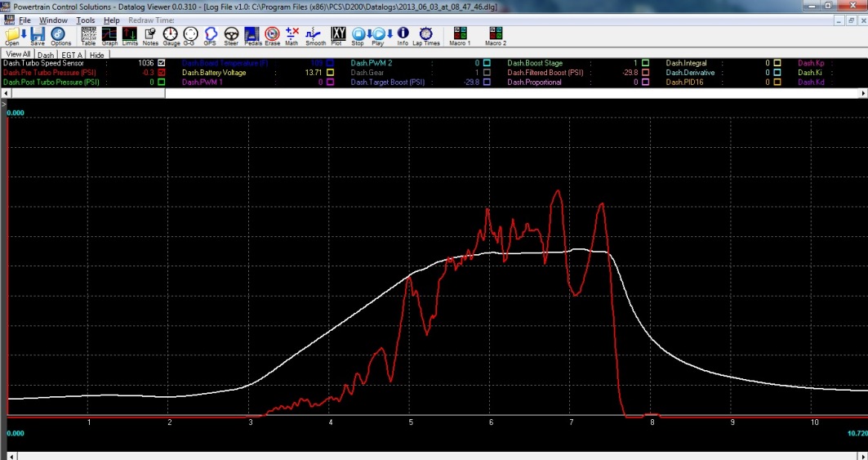Open the Table view tool
Screen dimensions: 868x460
pyautogui.click(x=88, y=36)
